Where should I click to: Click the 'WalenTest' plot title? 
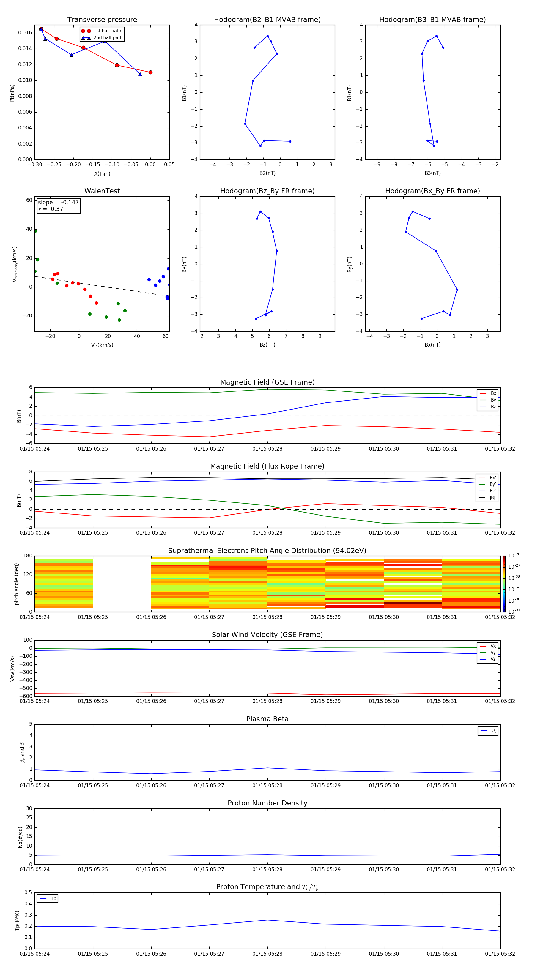[102, 191]
